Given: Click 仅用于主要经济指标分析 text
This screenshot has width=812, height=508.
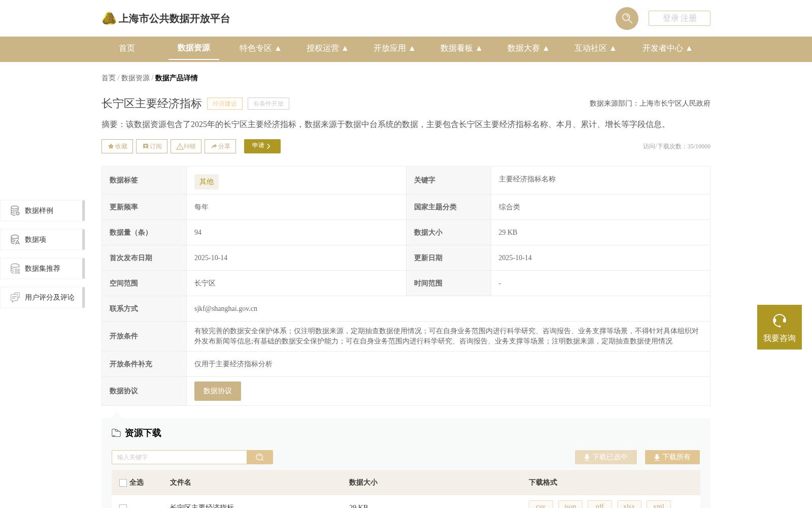Looking at the screenshot, I should (233, 364).
